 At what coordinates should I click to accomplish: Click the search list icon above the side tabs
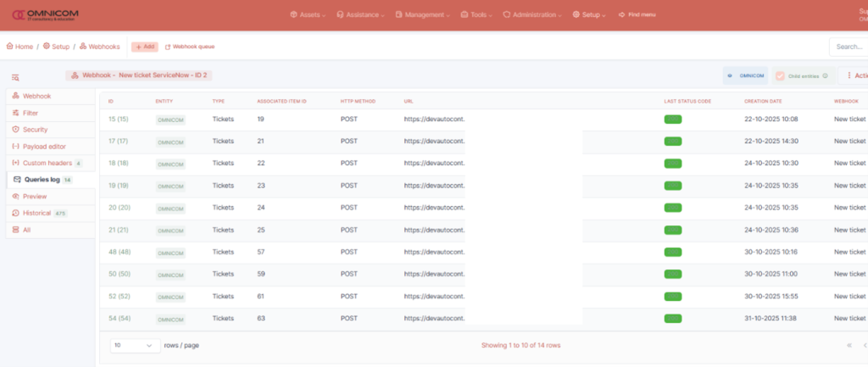(x=15, y=77)
